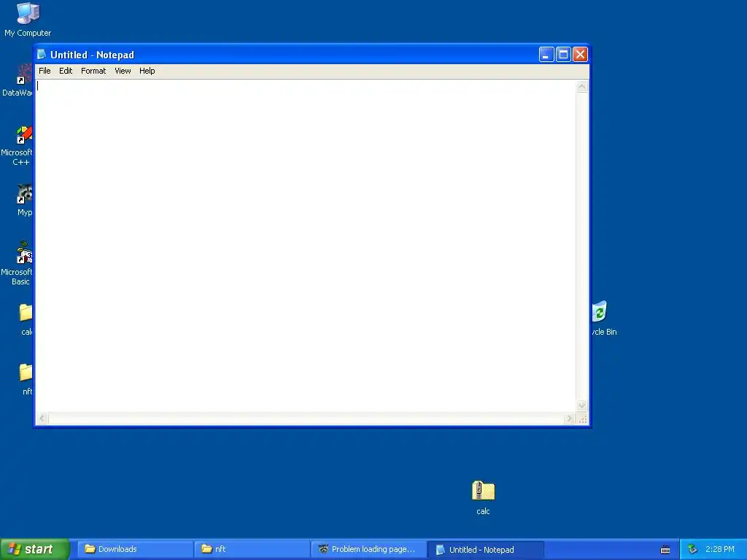Open the Start menu
Image resolution: width=747 pixels, height=560 pixels.
(x=35, y=549)
